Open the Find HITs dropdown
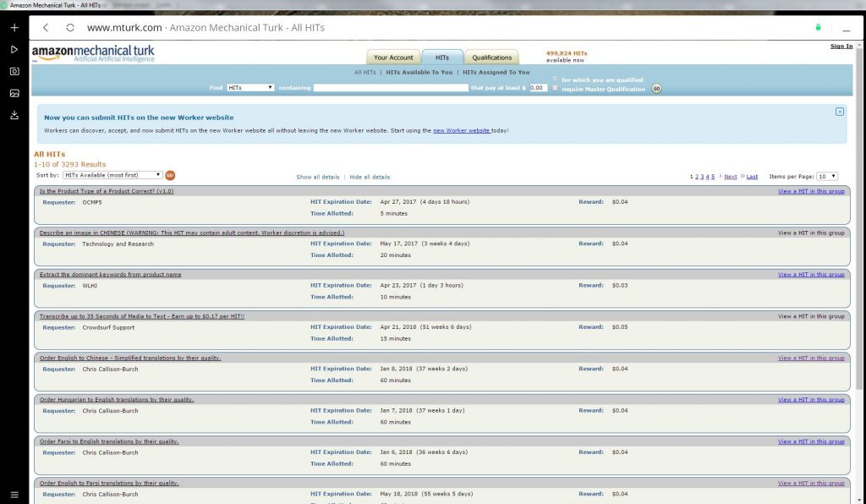Screen dimensions: 866x504 (x=250, y=88)
